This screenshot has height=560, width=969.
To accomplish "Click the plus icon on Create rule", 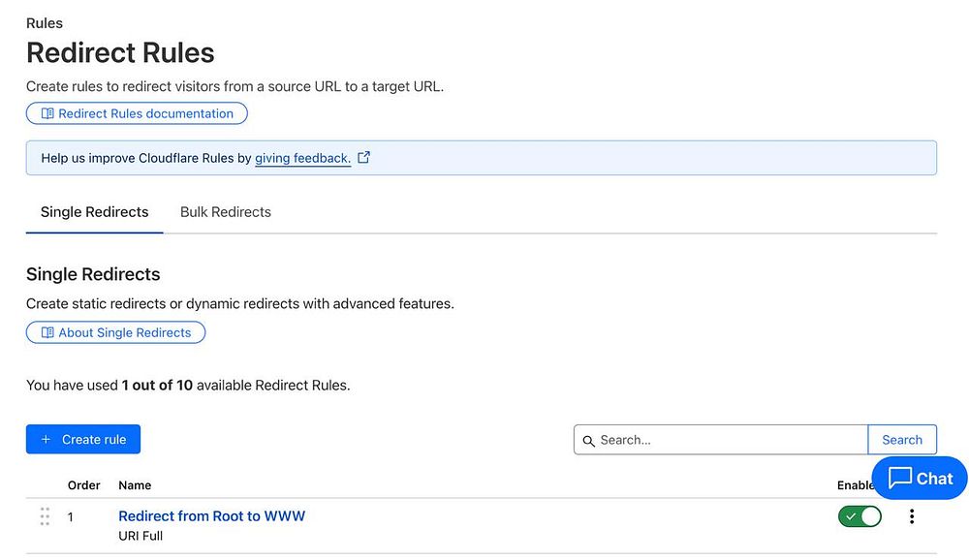I will 46,439.
